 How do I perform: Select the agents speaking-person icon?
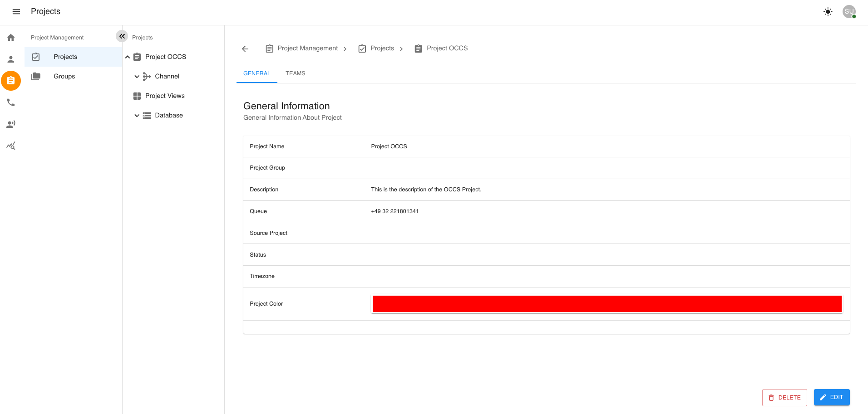click(x=10, y=124)
